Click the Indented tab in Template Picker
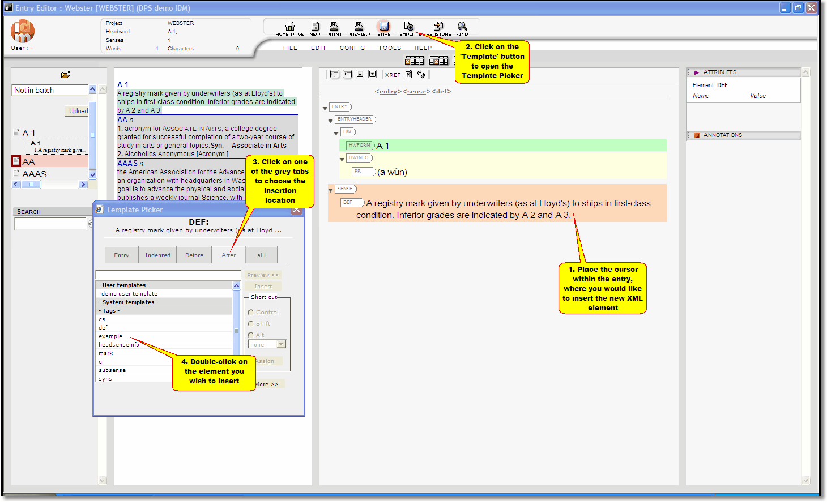Viewport: 827px width, 504px height. pos(157,255)
